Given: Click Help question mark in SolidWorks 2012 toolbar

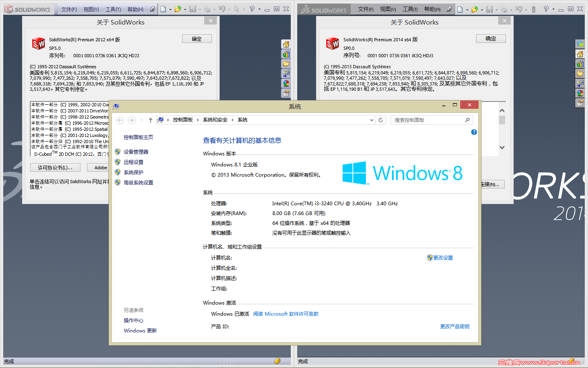Looking at the screenshot, I should click(252, 9).
